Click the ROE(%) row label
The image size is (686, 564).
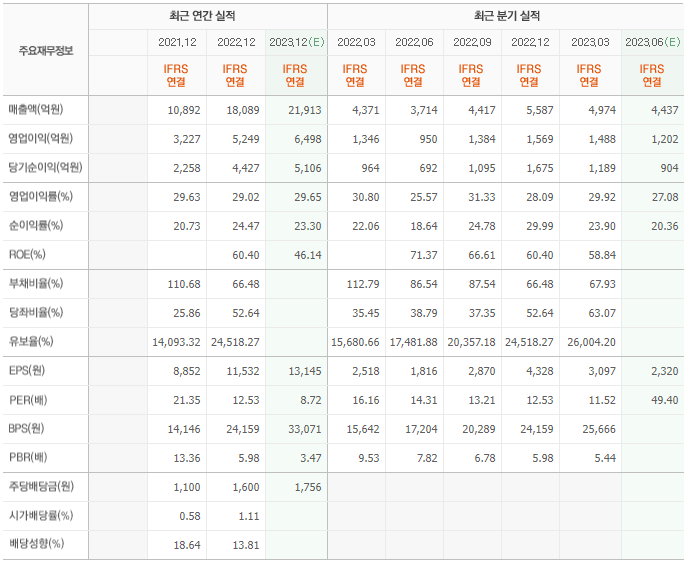(27, 255)
